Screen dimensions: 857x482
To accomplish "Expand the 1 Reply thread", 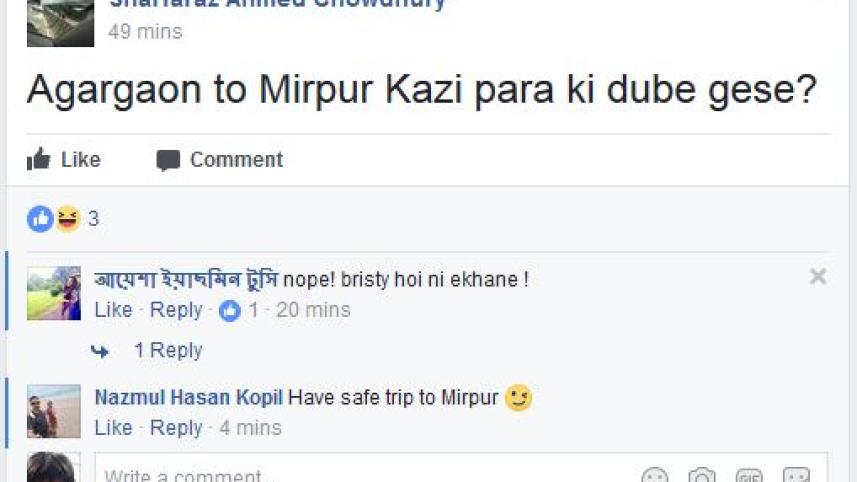I will point(167,351).
